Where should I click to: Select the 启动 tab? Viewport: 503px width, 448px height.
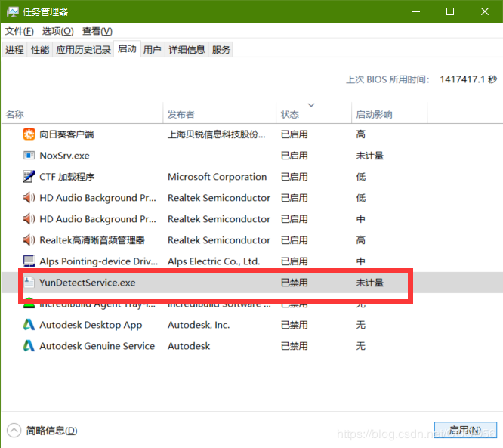pos(127,49)
